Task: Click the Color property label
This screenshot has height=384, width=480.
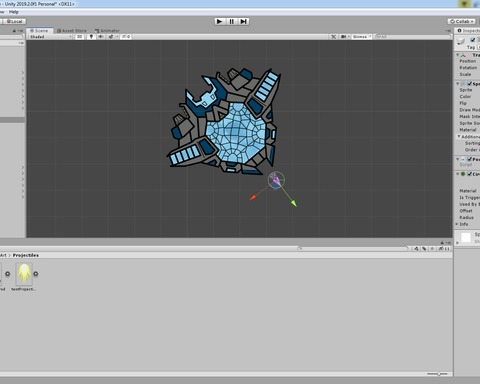Action: (465, 97)
